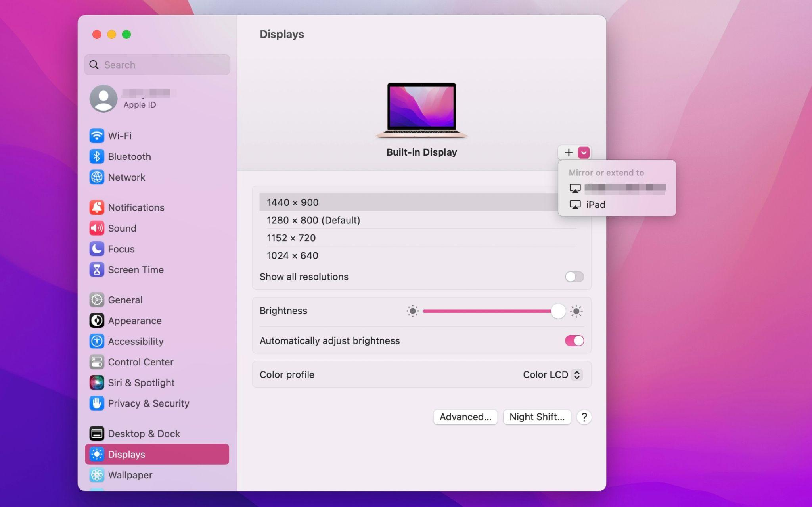Go to Wallpaper settings
Screen dimensions: 812x507
[x=157, y=475]
